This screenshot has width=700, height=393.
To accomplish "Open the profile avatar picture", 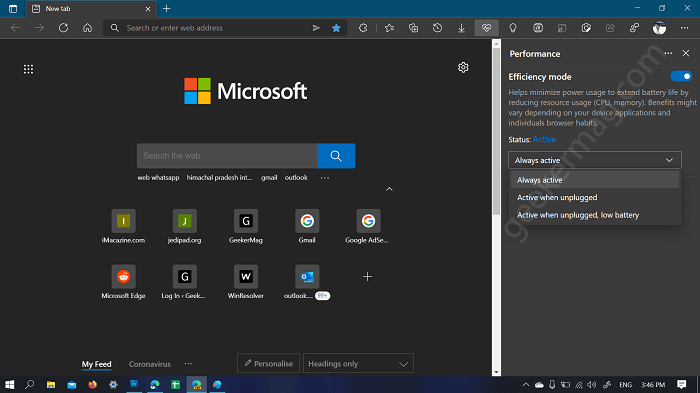I will 659,28.
